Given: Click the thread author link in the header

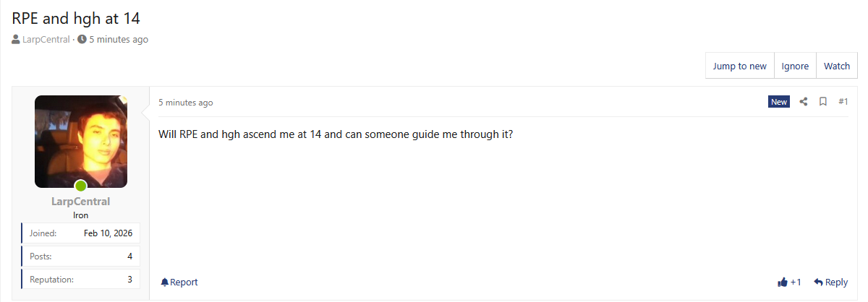Looking at the screenshot, I should tap(46, 40).
